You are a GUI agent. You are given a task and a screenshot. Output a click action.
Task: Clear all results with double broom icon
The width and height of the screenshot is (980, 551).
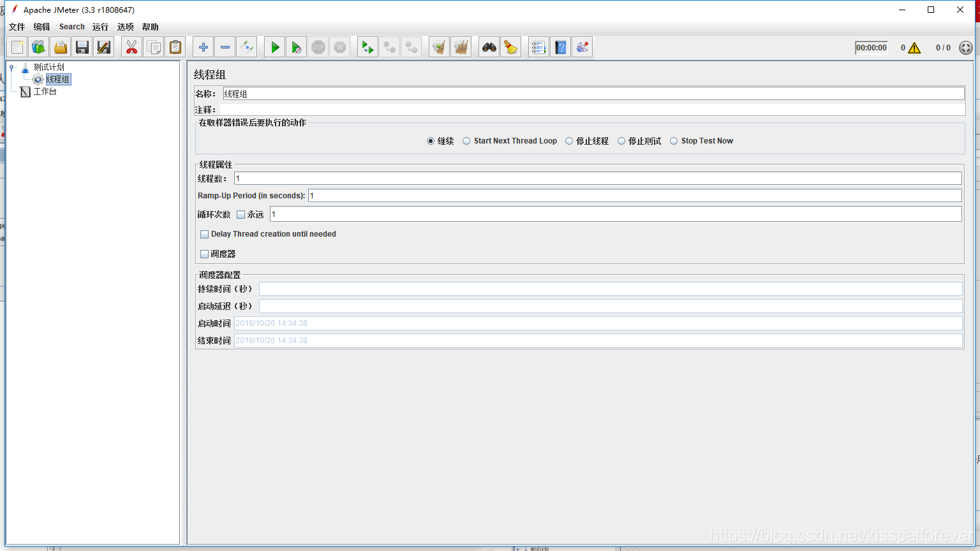(461, 47)
